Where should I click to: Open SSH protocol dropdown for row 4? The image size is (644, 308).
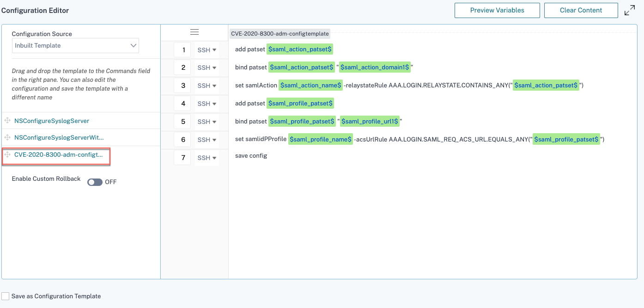(207, 104)
